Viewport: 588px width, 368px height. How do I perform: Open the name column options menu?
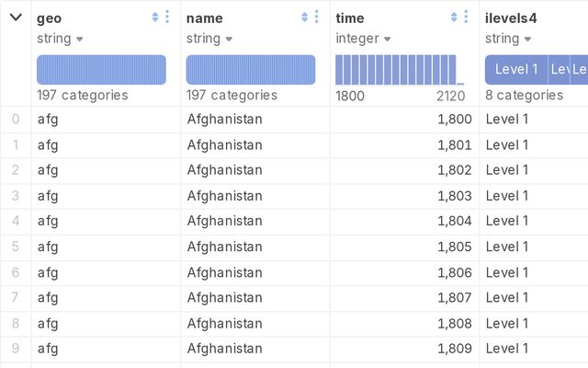click(317, 17)
